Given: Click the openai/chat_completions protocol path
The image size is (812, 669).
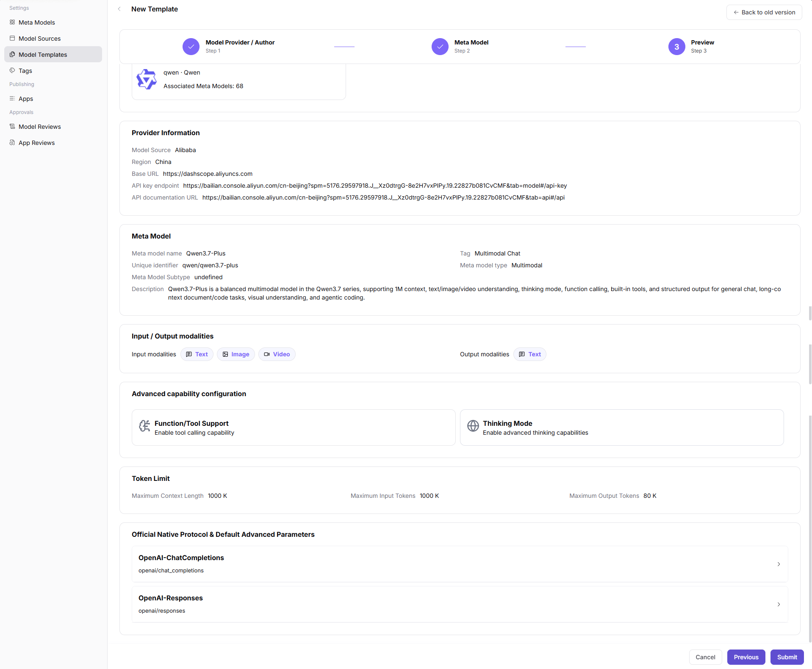Looking at the screenshot, I should 171,570.
